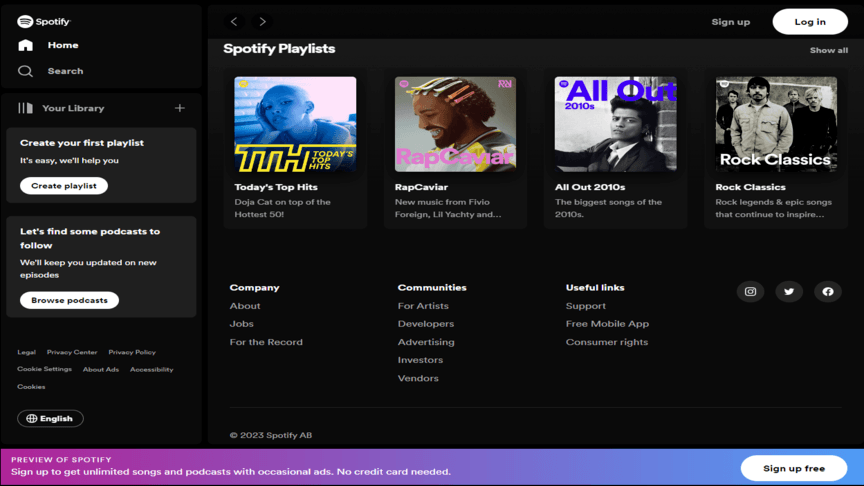Image resolution: width=864 pixels, height=486 pixels.
Task: Open Spotify's Facebook page
Action: pos(828,291)
